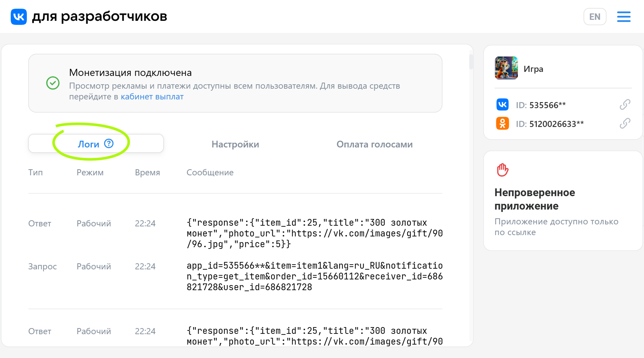Click the Сообщение column header
This screenshot has height=358, width=644.
(x=210, y=172)
